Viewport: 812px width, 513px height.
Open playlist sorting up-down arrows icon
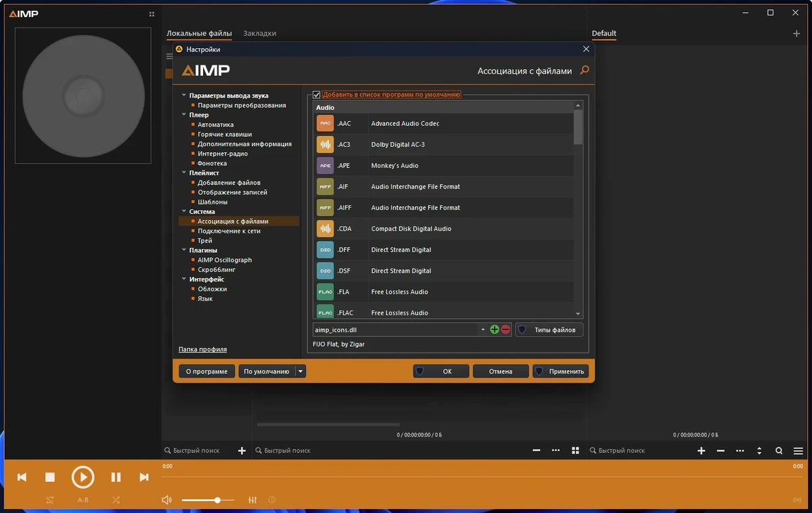759,451
